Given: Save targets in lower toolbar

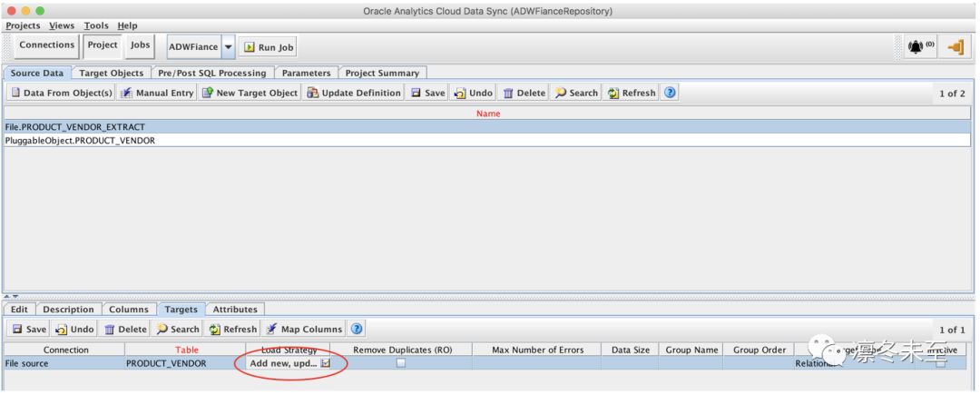Looking at the screenshot, I should [29, 330].
